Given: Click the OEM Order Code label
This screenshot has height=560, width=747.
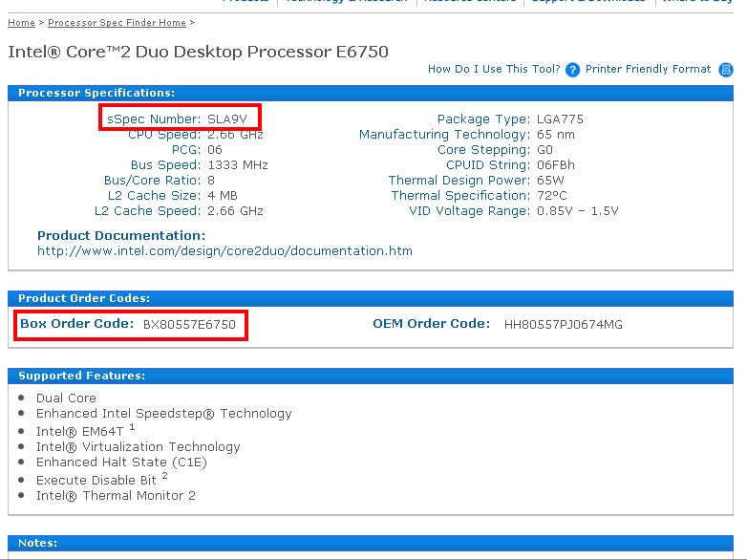Looking at the screenshot, I should coord(431,324).
